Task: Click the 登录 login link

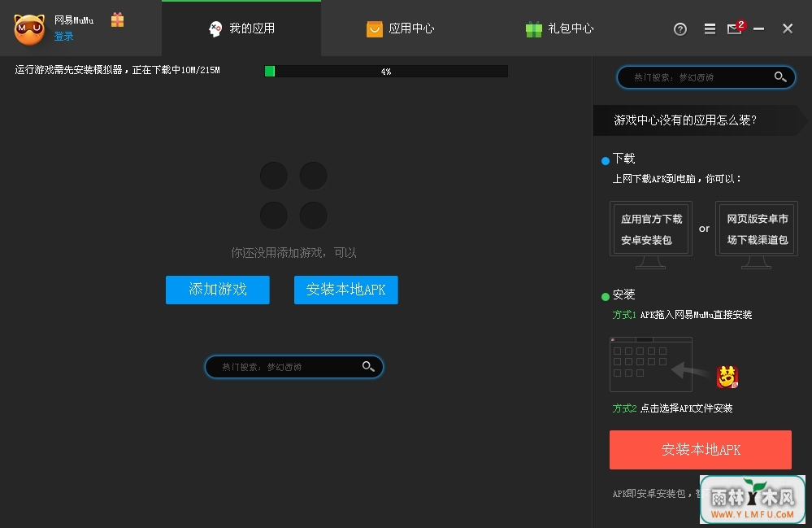Action: tap(63, 37)
